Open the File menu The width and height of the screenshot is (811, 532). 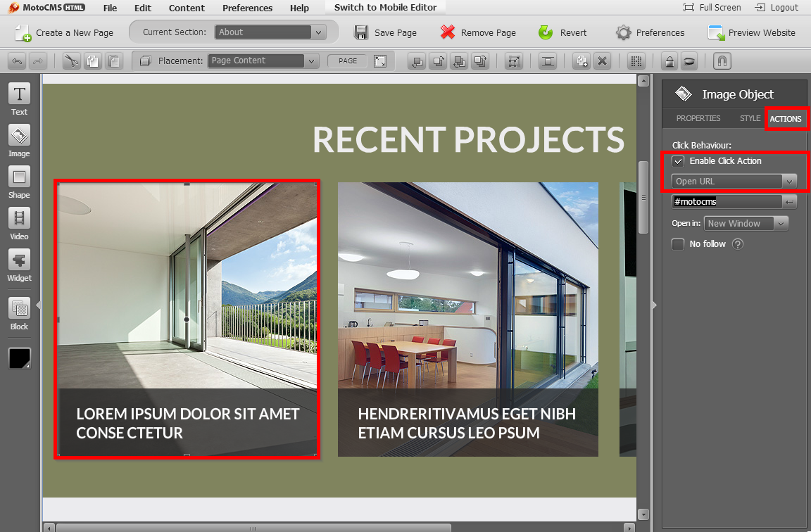point(110,8)
